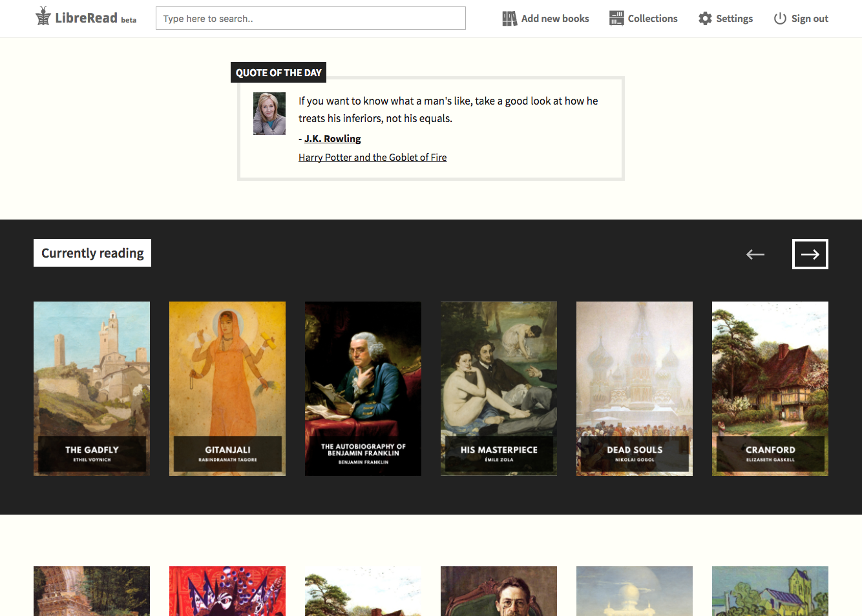Click the Sign out label
The height and width of the screenshot is (616, 862).
[x=810, y=18]
